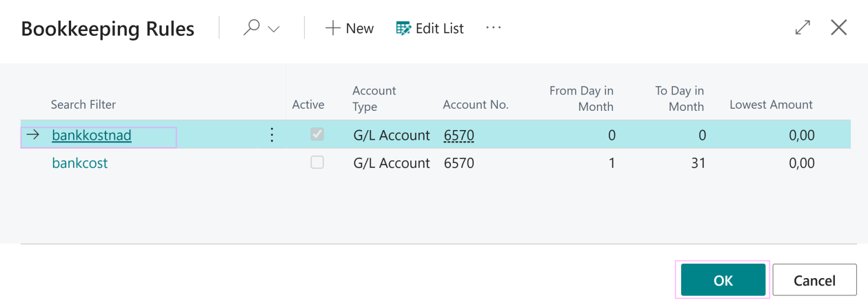Click the Cancel button
Screen dimensions: 868x307
pyautogui.click(x=814, y=280)
